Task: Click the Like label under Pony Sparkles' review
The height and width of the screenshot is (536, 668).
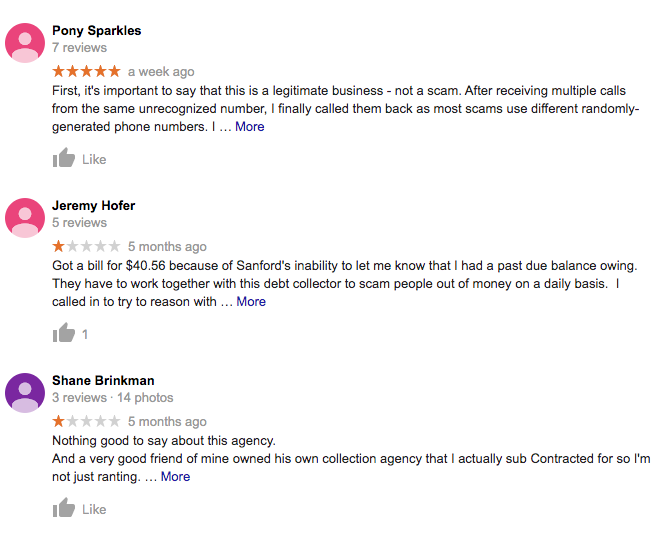Action: click(x=94, y=160)
